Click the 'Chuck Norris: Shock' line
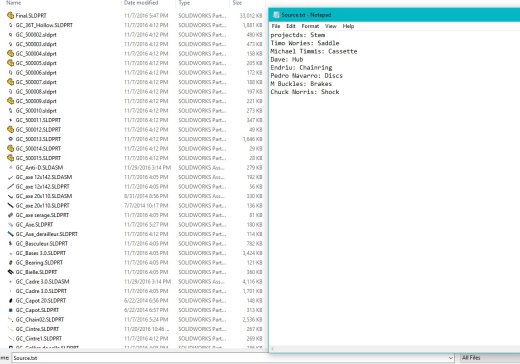The height and width of the screenshot is (364, 520). click(305, 92)
